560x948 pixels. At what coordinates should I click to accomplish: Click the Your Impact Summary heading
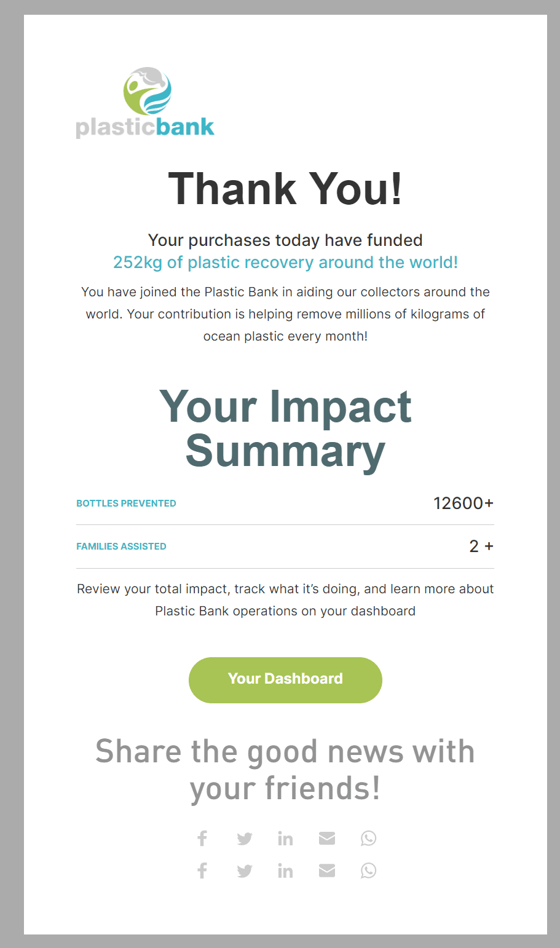click(285, 429)
